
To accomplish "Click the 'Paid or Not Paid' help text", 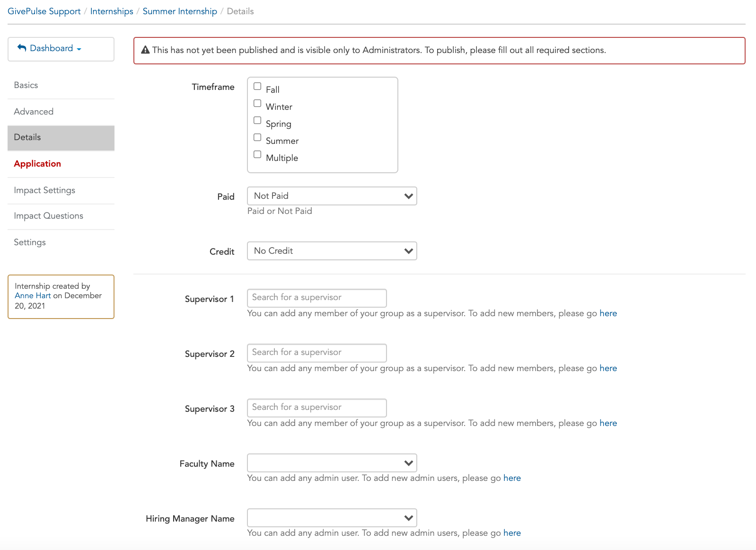I will (280, 211).
